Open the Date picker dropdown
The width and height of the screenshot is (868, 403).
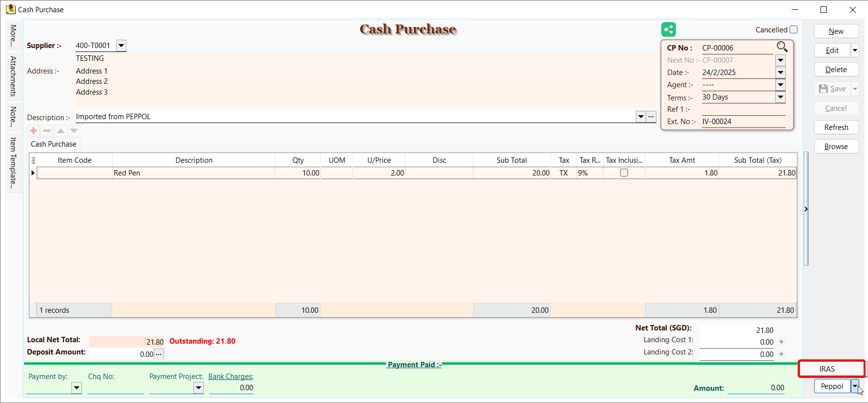pyautogui.click(x=780, y=73)
